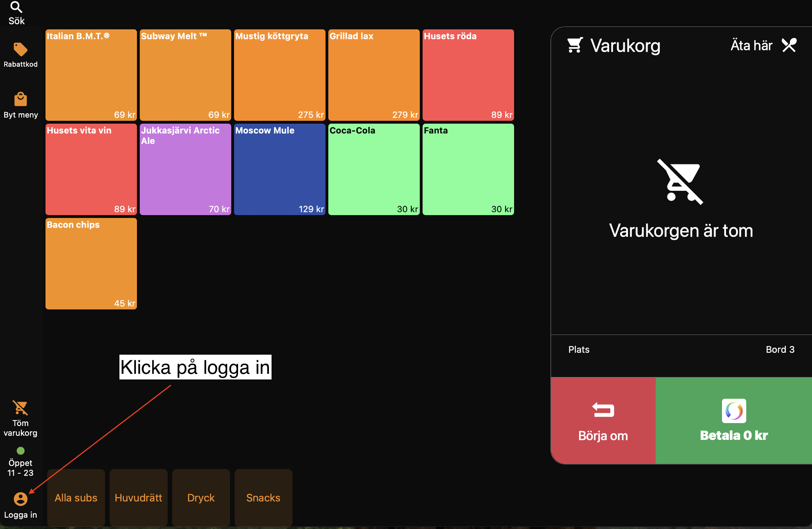Viewport: 812px width, 529px height.
Task: Add Italian B.M.T. to the cart
Action: (91, 75)
